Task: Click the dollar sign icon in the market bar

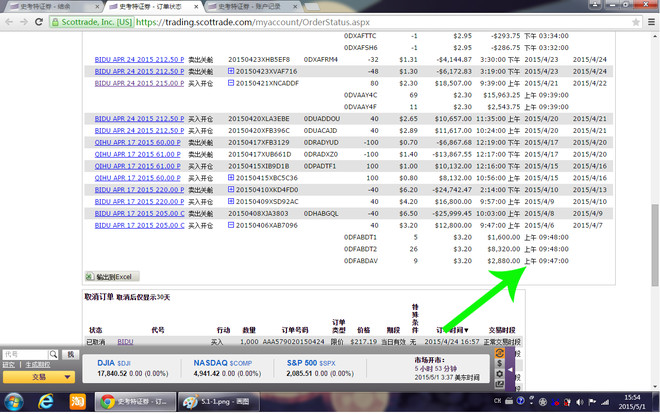Action: click(x=499, y=363)
